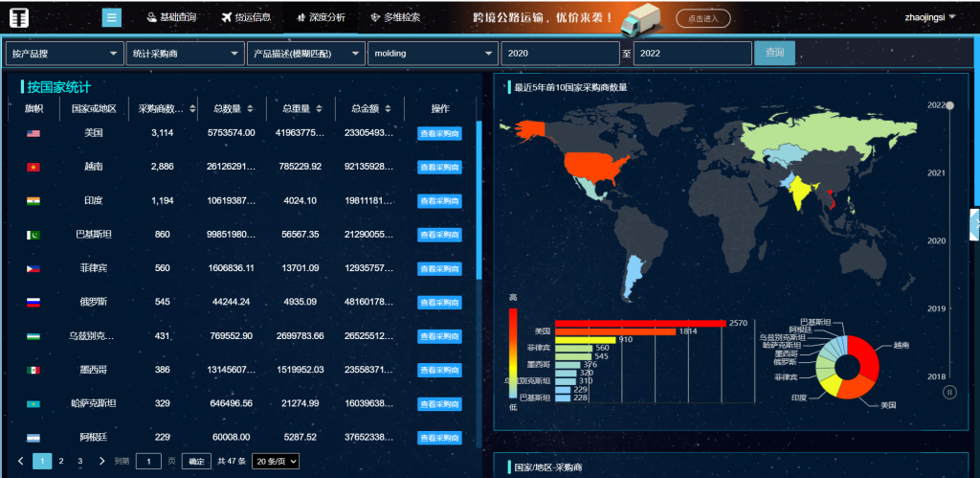This screenshot has height=478, width=980.
Task: Expand the 20条/页 page size selector
Action: [276, 461]
